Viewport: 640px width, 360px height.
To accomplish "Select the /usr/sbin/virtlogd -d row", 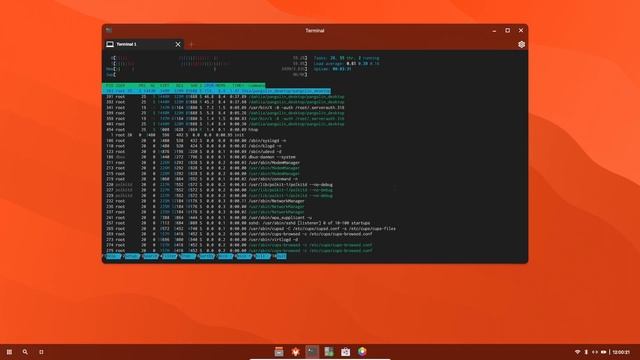I will (202, 240).
